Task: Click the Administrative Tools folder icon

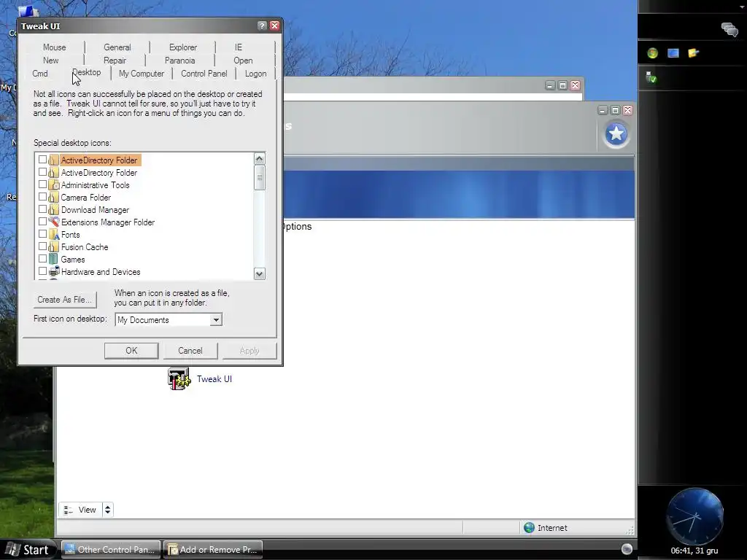Action: pyautogui.click(x=54, y=184)
